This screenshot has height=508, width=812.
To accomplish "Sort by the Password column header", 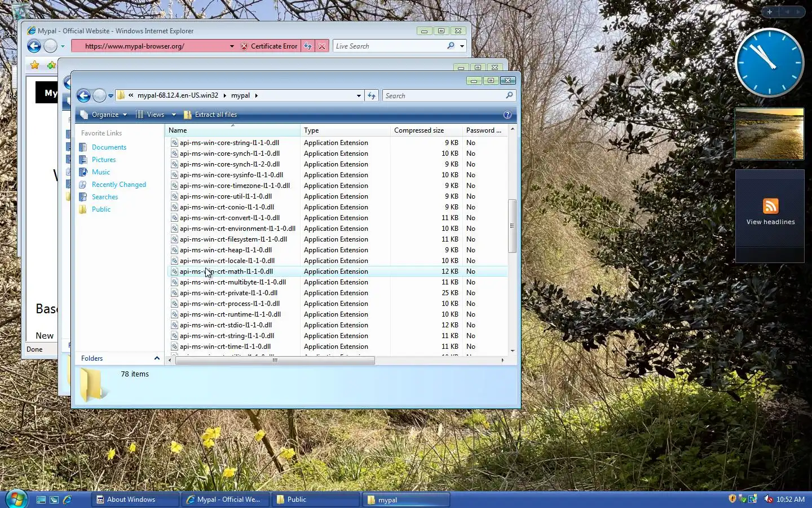I will (484, 130).
